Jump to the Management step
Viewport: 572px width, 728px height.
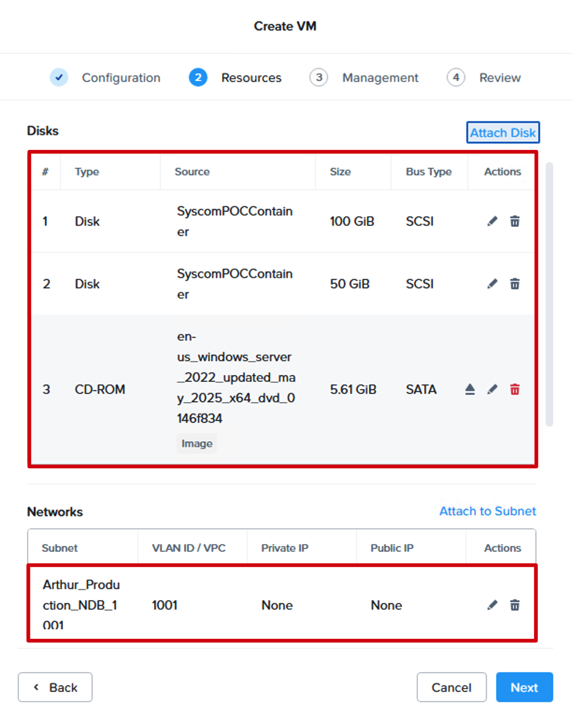pyautogui.click(x=380, y=78)
